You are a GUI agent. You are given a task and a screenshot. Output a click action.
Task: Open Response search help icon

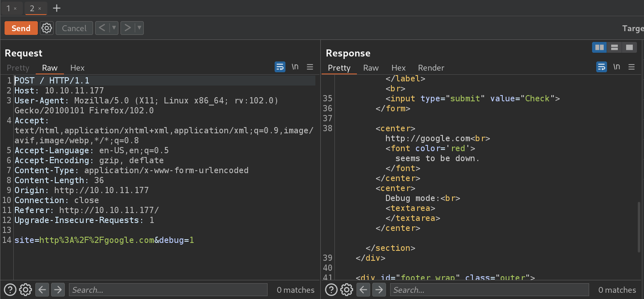tap(331, 290)
